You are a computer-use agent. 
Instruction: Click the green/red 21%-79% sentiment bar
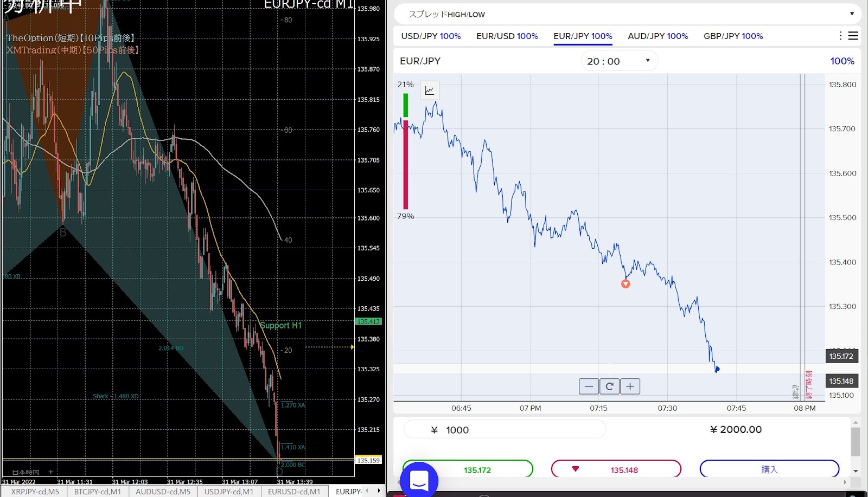(x=405, y=151)
